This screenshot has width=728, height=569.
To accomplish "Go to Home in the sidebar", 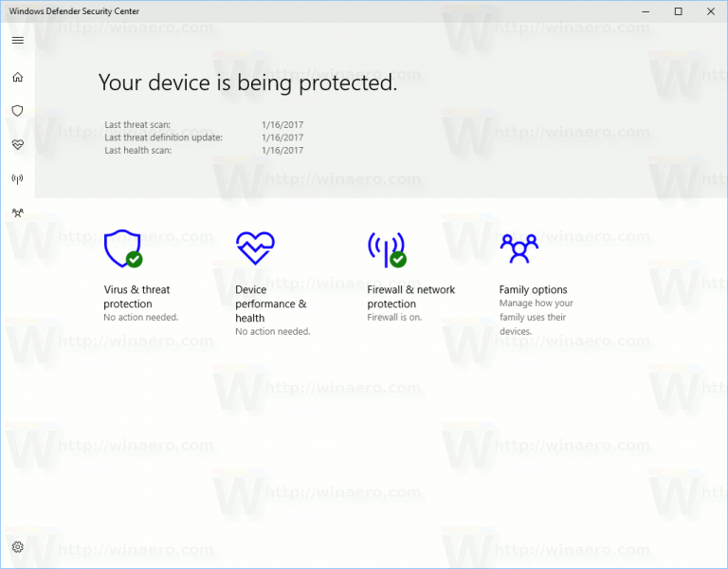I will point(18,77).
